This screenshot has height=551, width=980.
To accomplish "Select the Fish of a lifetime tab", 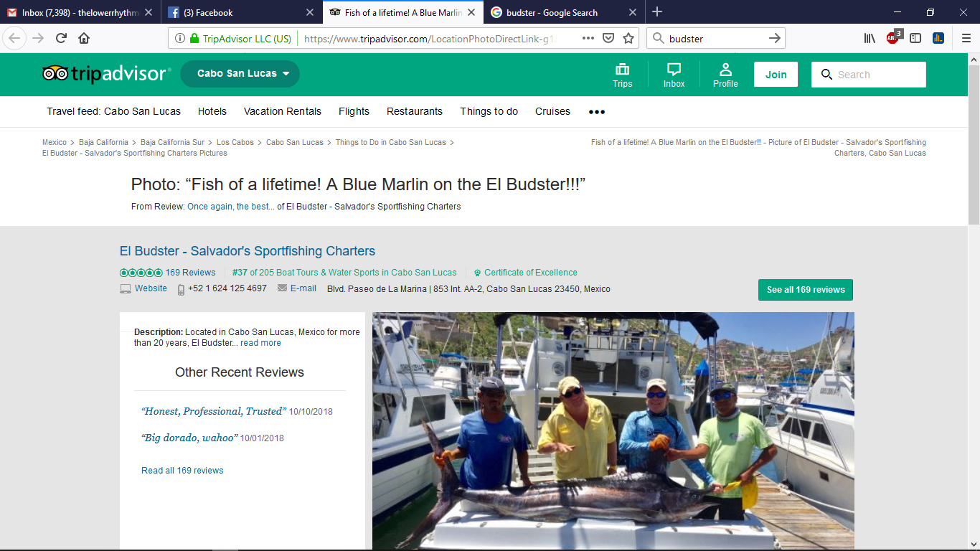I will coord(402,12).
